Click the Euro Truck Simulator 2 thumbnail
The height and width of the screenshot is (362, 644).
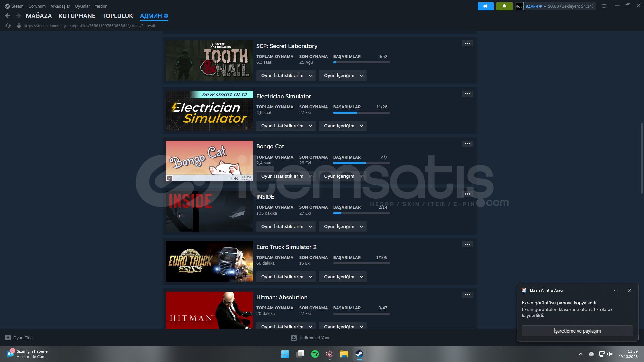(209, 261)
